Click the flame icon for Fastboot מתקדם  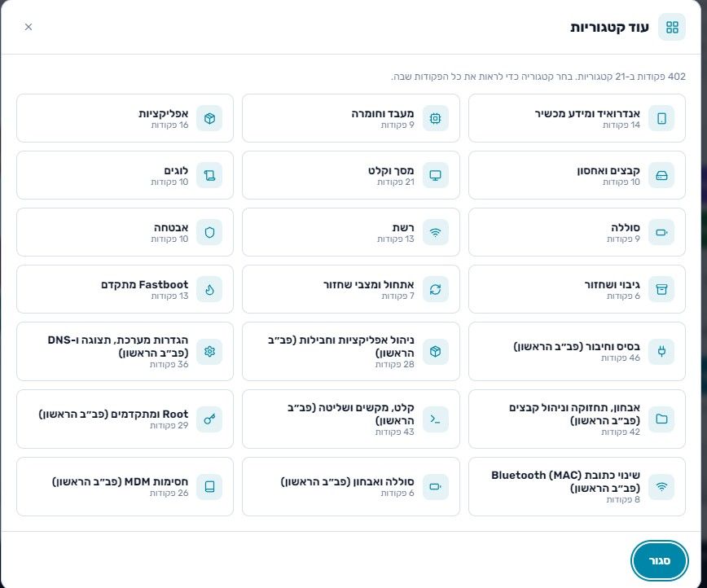[209, 289]
